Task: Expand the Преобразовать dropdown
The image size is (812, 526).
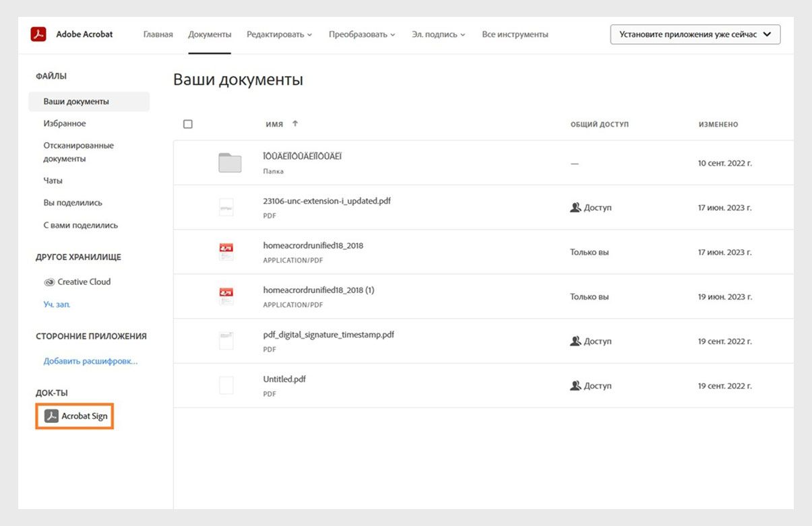Action: pyautogui.click(x=362, y=34)
